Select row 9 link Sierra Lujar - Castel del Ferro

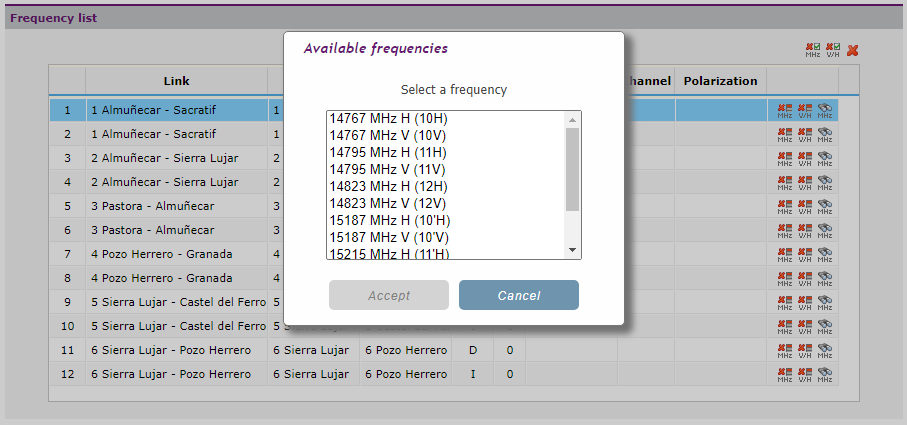pos(176,302)
